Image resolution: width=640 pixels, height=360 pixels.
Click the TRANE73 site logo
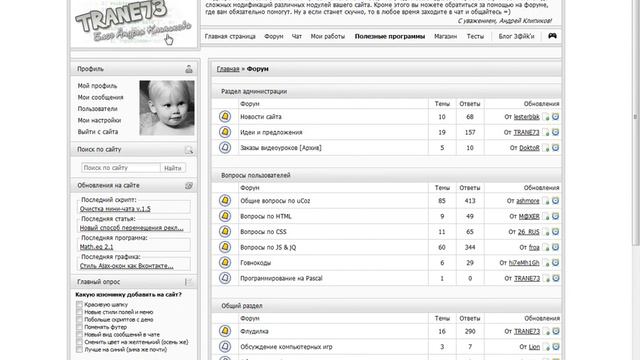(x=134, y=22)
